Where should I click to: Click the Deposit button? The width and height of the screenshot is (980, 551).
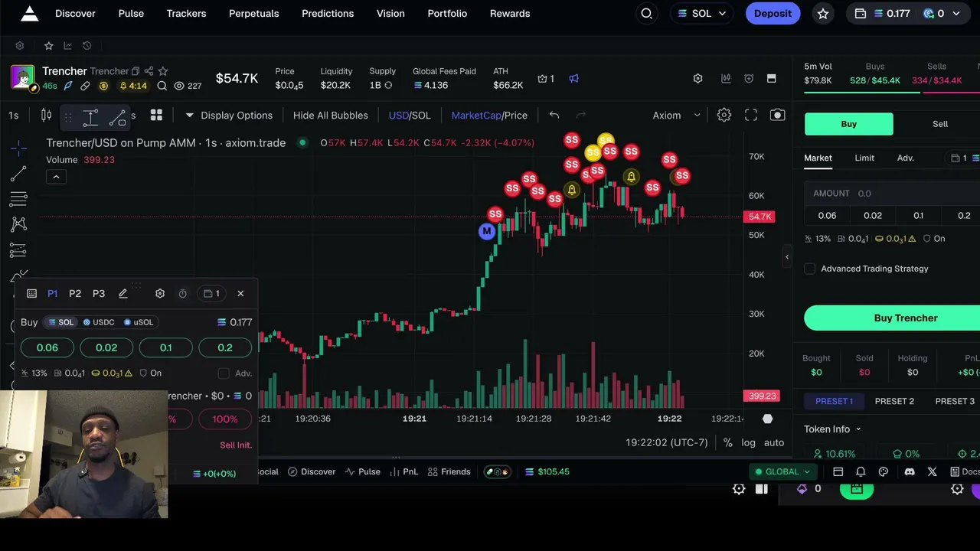773,13
